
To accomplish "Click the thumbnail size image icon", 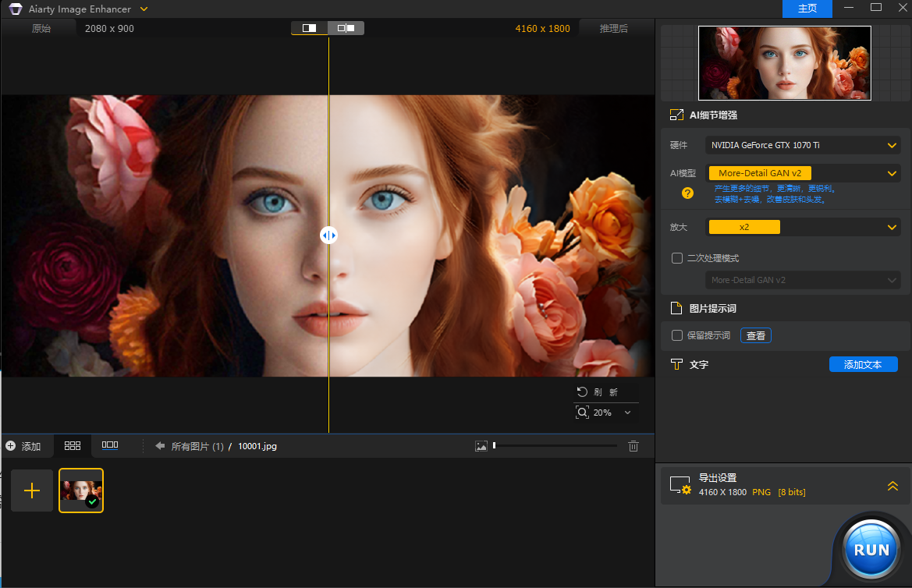I will pos(481,446).
